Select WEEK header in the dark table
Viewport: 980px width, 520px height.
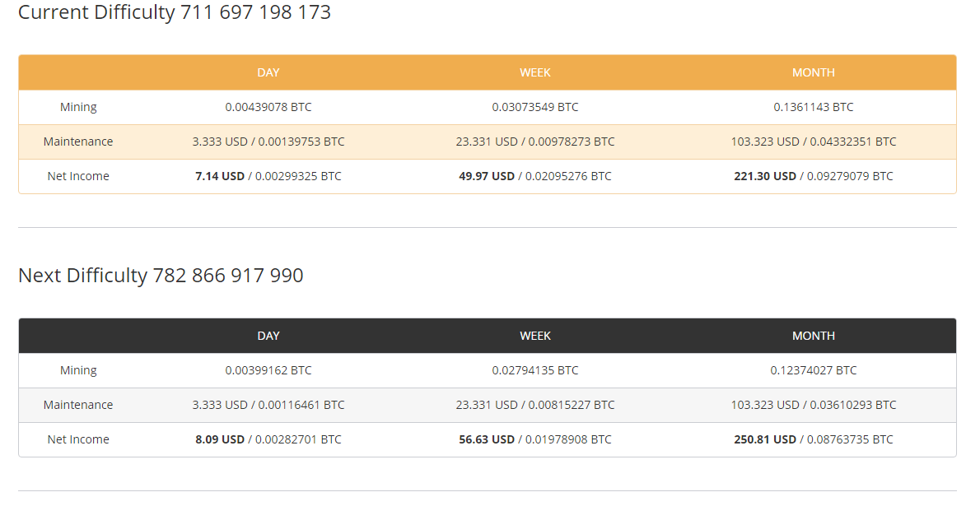(x=535, y=336)
